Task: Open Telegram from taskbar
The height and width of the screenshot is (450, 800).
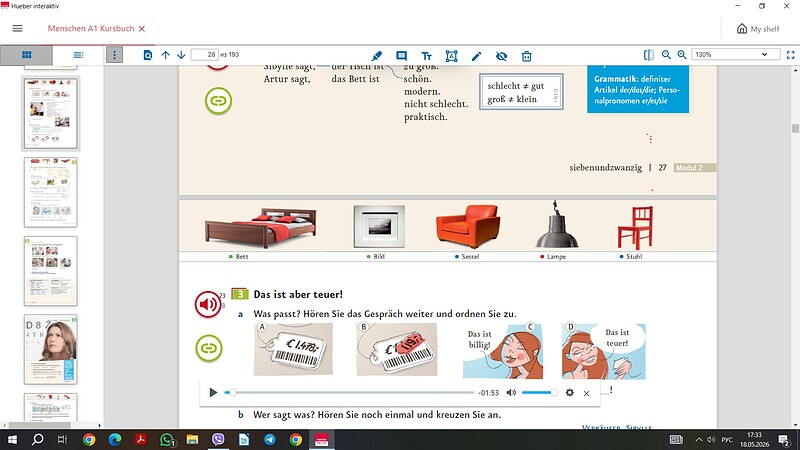Action: [270, 439]
